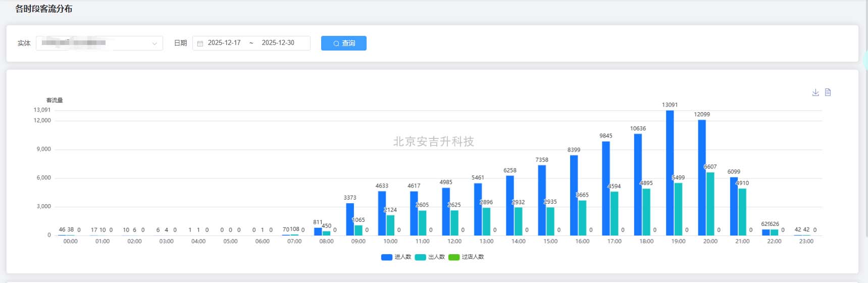The image size is (868, 283).
Task: Open the start date 2025-12-17 picker
Action: (x=224, y=43)
